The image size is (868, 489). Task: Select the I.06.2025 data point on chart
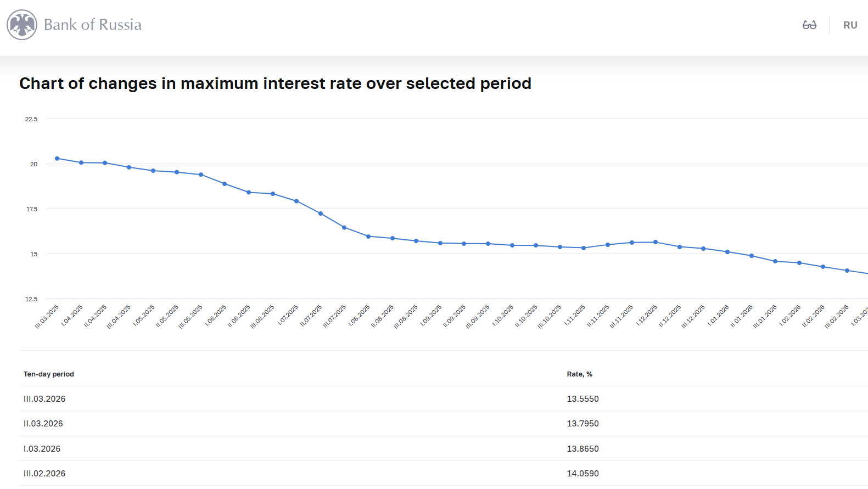tap(225, 184)
